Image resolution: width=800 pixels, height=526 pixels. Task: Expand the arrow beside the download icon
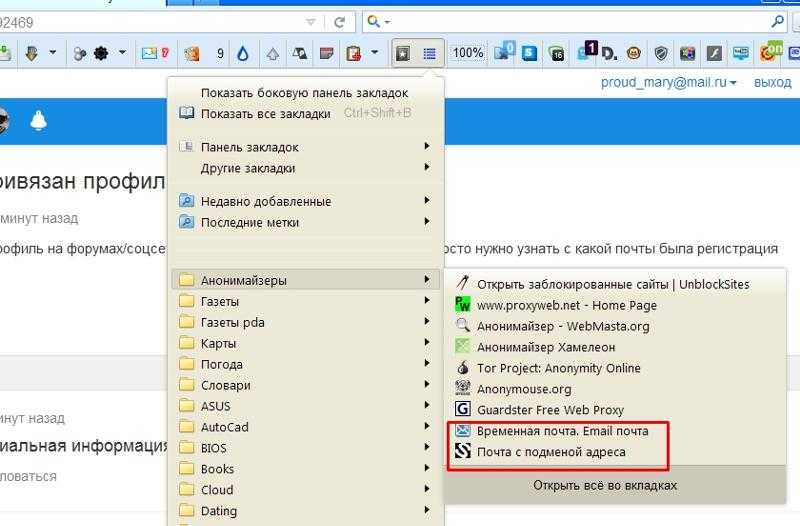coord(53,52)
